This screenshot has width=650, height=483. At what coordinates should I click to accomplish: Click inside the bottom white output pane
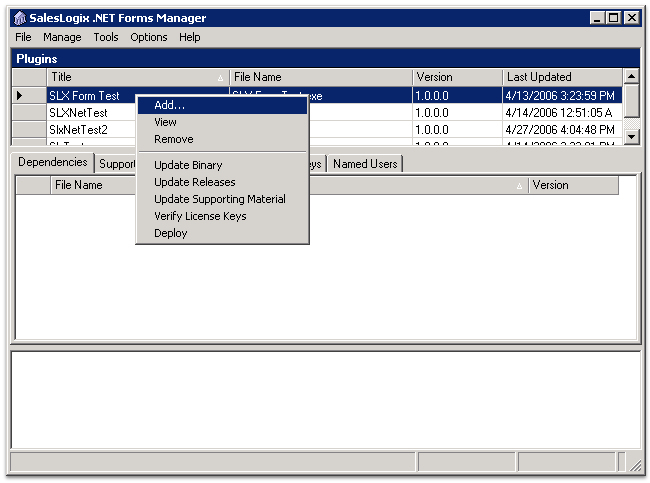pyautogui.click(x=326, y=400)
